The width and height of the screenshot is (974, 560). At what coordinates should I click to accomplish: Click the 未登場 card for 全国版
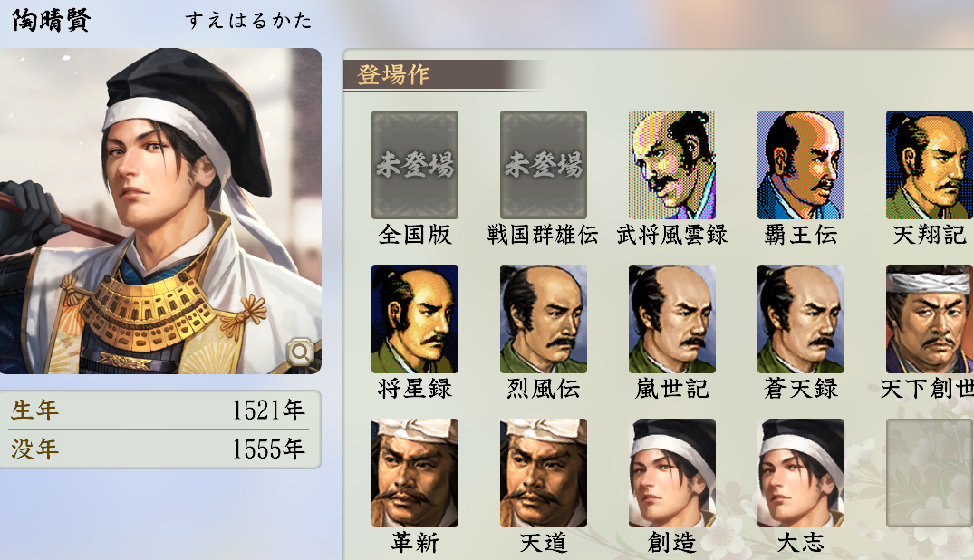414,165
